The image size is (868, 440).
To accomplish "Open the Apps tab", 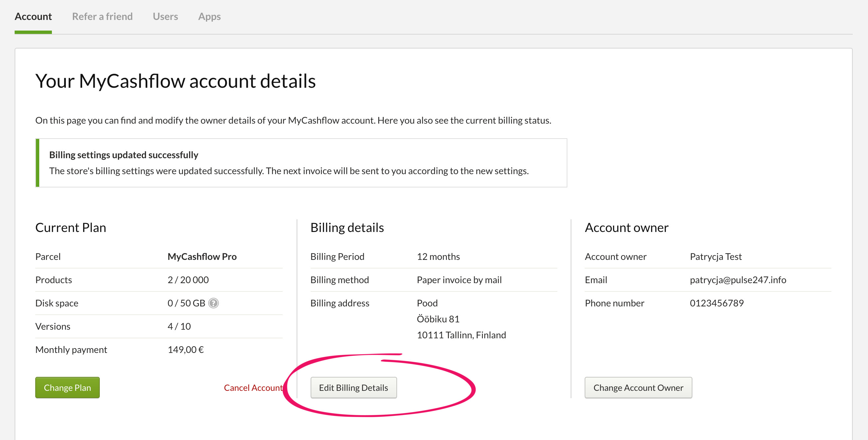I will point(209,17).
